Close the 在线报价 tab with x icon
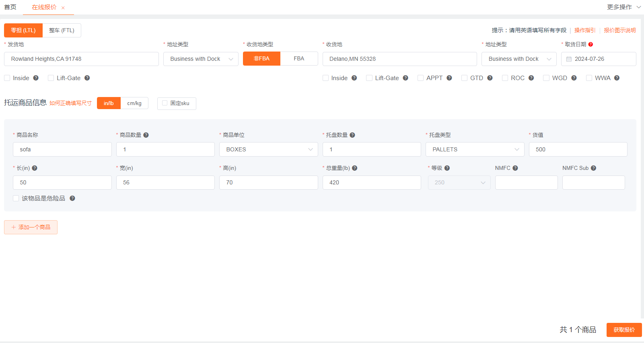The image size is (644, 343). click(63, 8)
